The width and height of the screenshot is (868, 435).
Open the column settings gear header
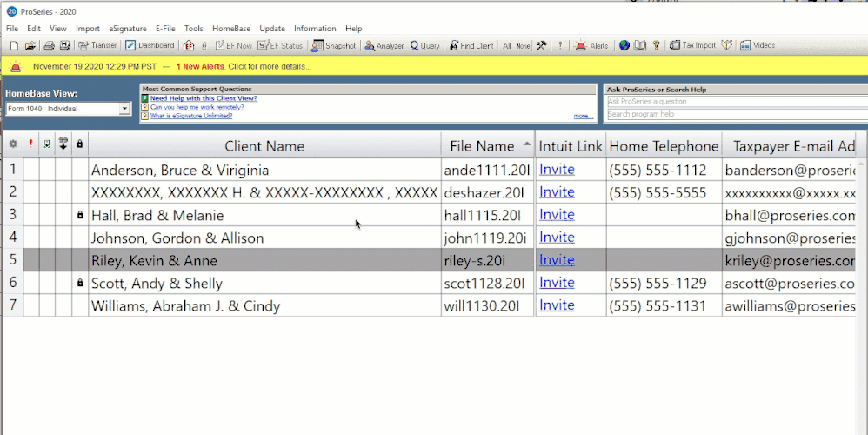[13, 144]
